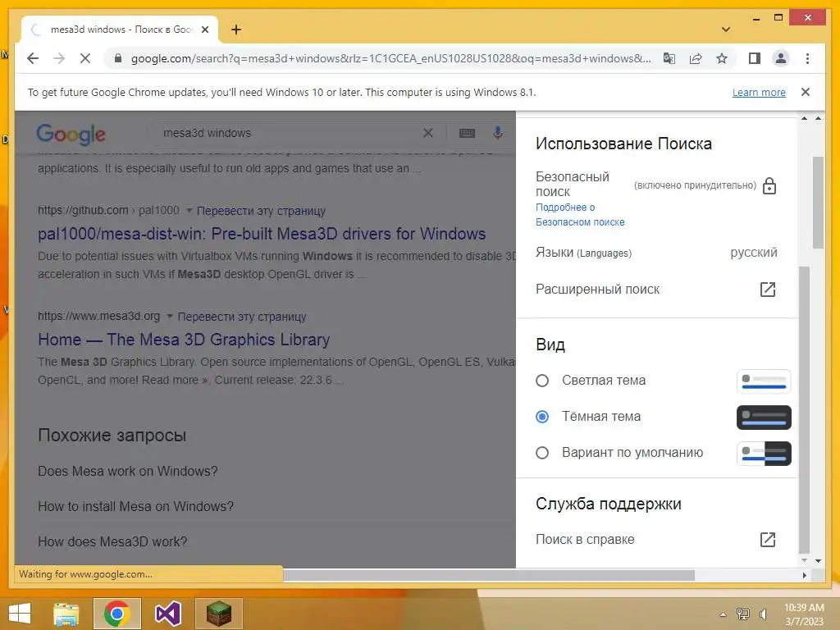Image resolution: width=840 pixels, height=630 pixels.
Task: Open Home — The Mesa 3D Graphics Library
Action: point(184,340)
